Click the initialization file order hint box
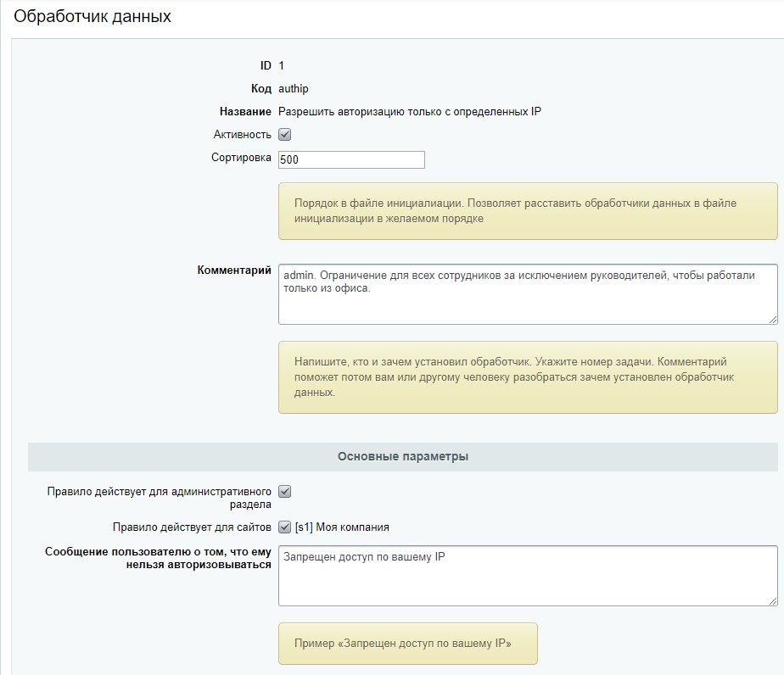Image resolution: width=784 pixels, height=675 pixels. tap(527, 211)
